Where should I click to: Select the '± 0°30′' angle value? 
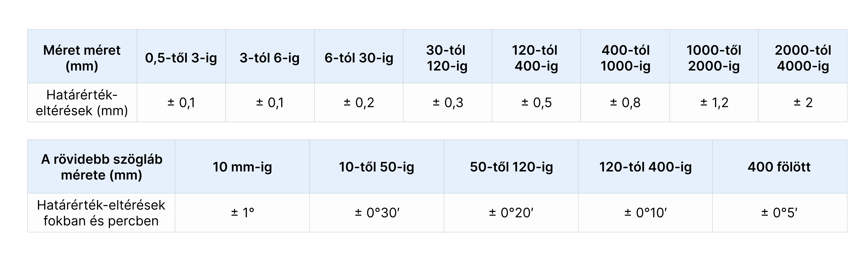point(377,212)
